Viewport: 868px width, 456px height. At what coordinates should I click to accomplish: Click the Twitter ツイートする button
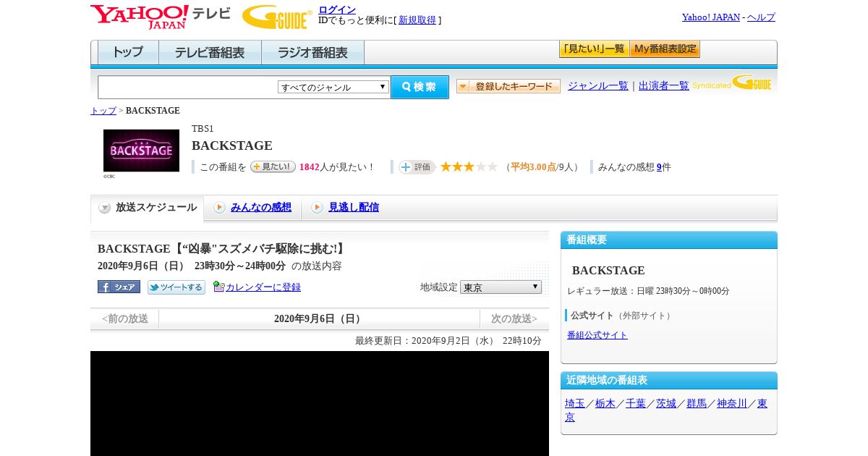176,287
